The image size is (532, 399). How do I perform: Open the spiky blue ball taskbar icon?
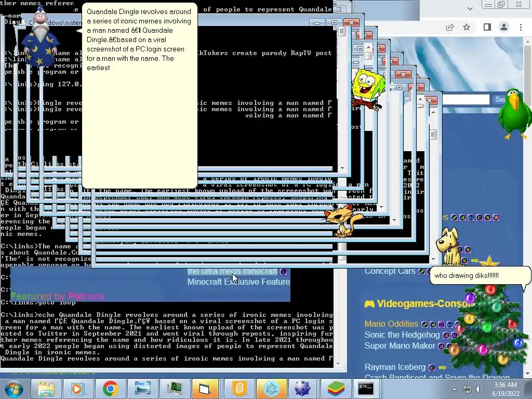[302, 389]
